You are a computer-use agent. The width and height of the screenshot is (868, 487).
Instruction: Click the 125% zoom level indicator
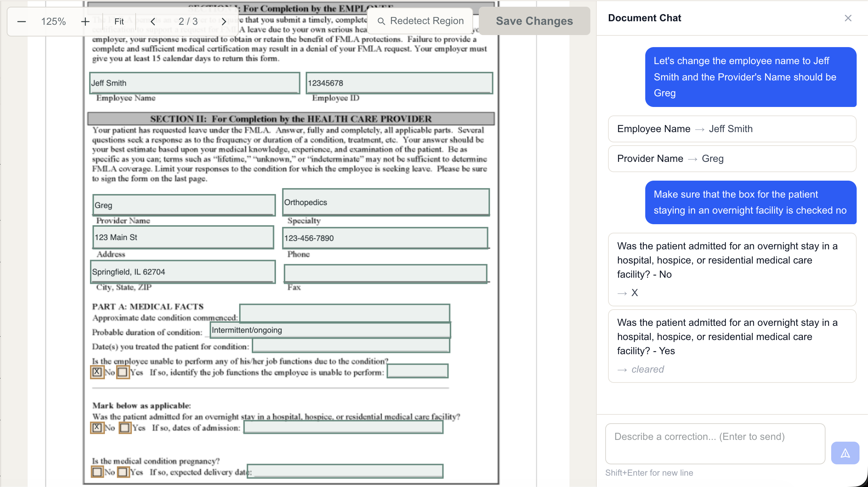[x=53, y=22]
